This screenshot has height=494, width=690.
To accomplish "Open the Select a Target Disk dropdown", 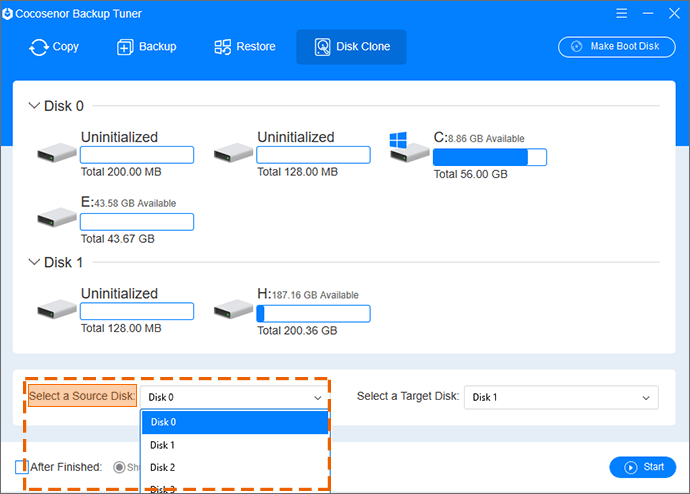I will [x=561, y=397].
